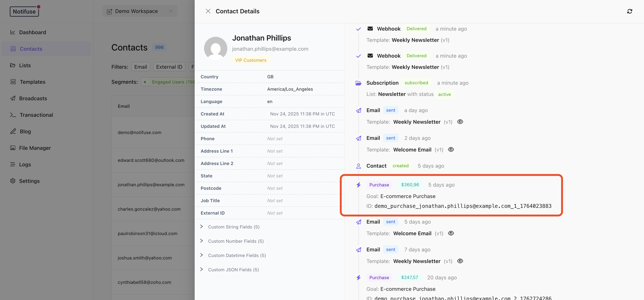
Task: Click the Notifuse logo
Action: [x=25, y=11]
